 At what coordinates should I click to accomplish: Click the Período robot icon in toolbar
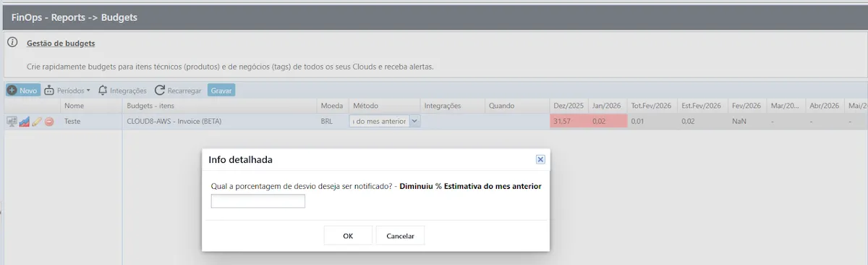(49, 91)
